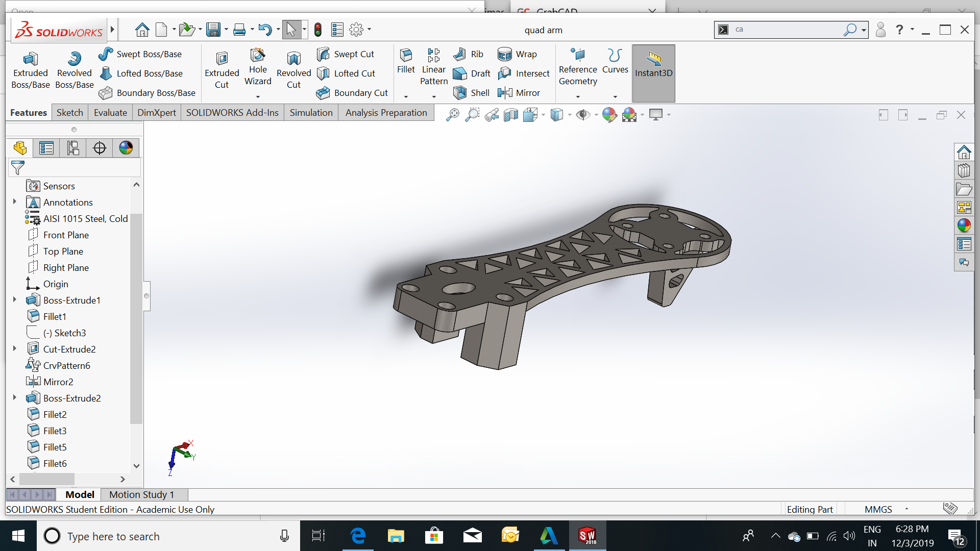Click the Edit Appearance color ball
The width and height of the screenshot is (980, 551).
[609, 115]
